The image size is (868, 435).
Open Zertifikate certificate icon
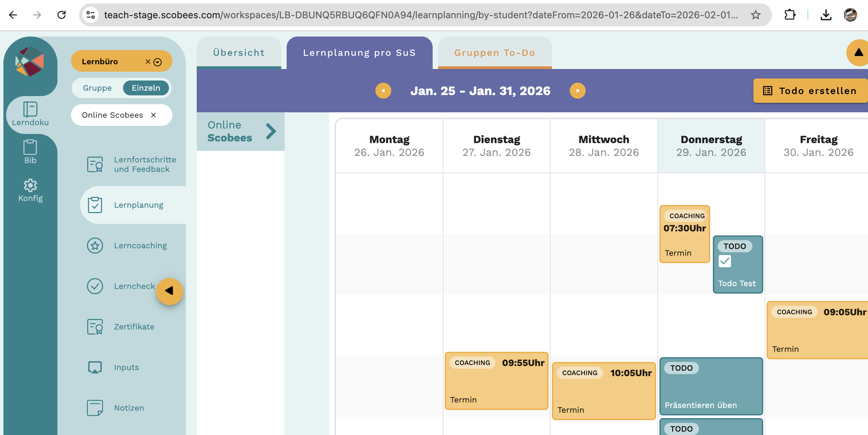(x=95, y=327)
